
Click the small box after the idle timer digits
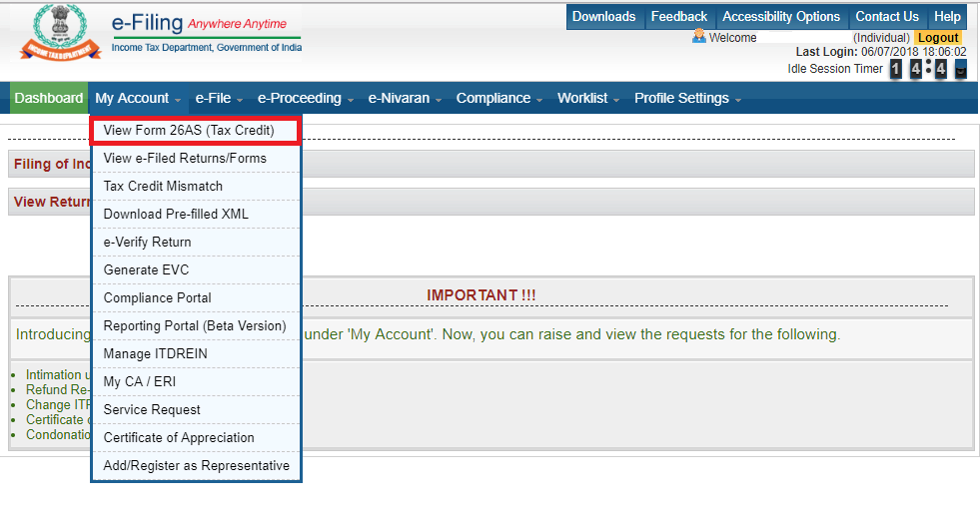click(x=960, y=69)
